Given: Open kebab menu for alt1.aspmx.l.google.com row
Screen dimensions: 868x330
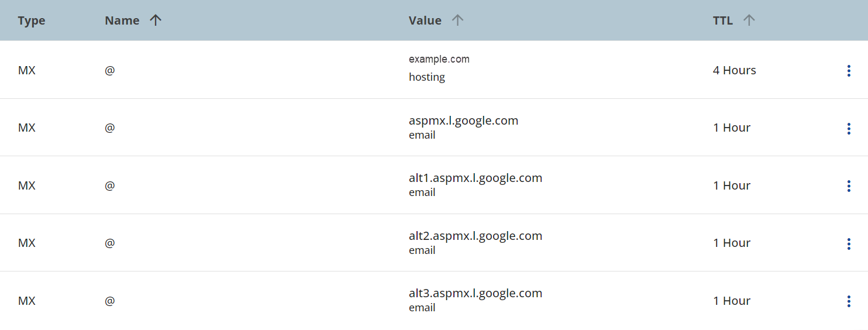Looking at the screenshot, I should point(849,186).
